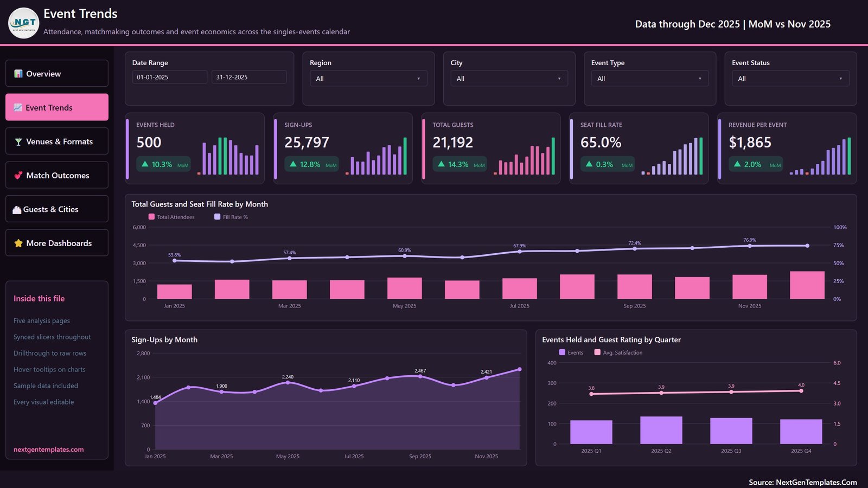This screenshot has width=868, height=488.
Task: Click the Avg. Satisfaction legend swatch
Action: (x=597, y=352)
